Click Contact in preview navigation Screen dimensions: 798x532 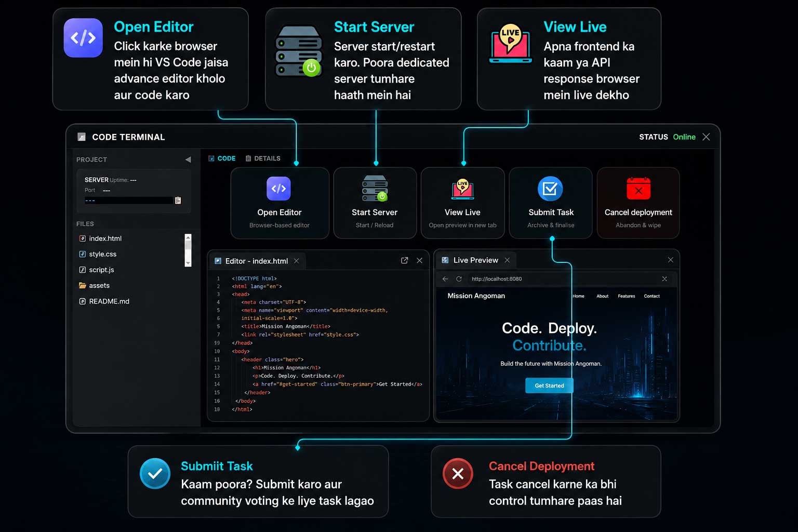pos(652,296)
